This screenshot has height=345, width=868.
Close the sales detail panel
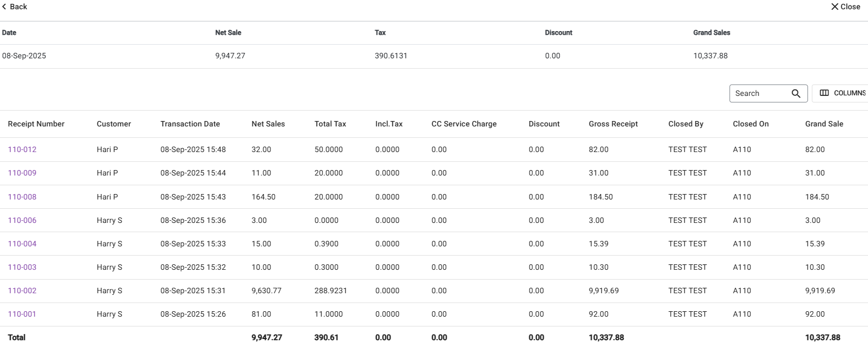pos(845,7)
